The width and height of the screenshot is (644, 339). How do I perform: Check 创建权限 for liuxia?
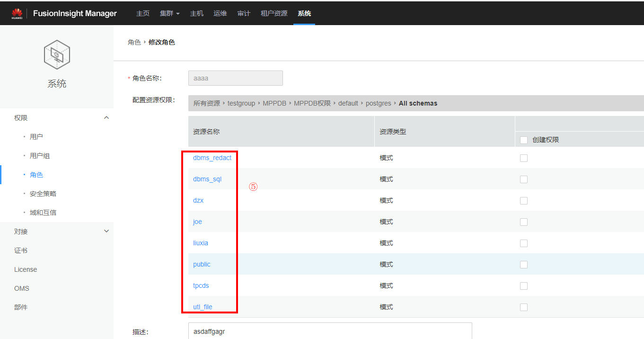pyautogui.click(x=524, y=243)
